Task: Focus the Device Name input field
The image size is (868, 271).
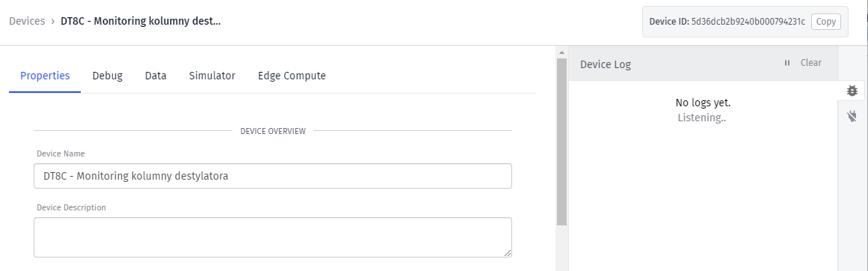Action: point(273,176)
